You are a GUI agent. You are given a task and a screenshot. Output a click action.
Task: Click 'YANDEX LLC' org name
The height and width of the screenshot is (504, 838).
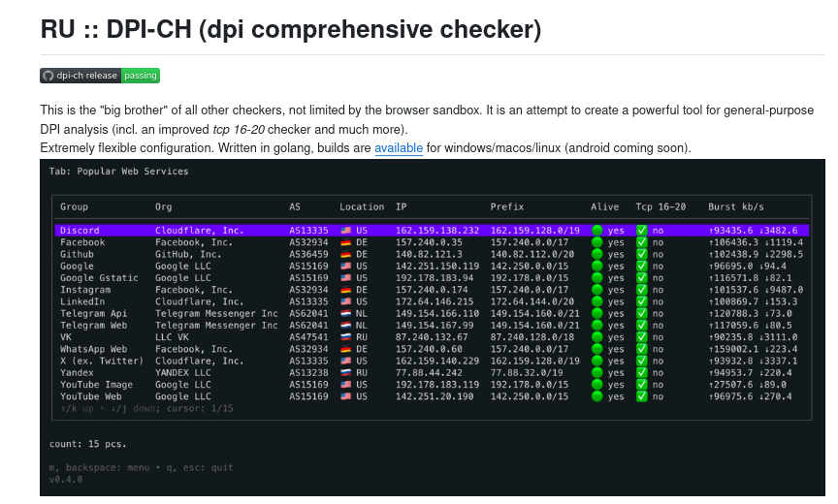point(183,372)
